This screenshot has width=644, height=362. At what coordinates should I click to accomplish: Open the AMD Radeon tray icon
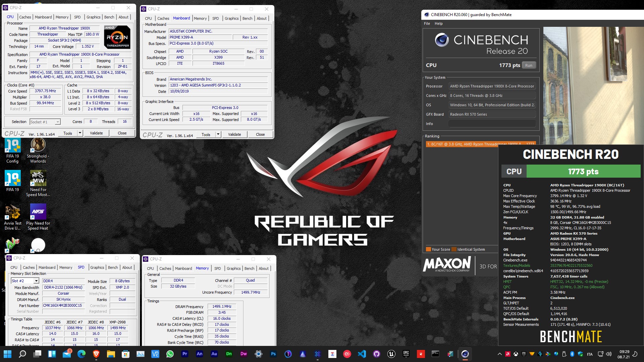[508, 354]
